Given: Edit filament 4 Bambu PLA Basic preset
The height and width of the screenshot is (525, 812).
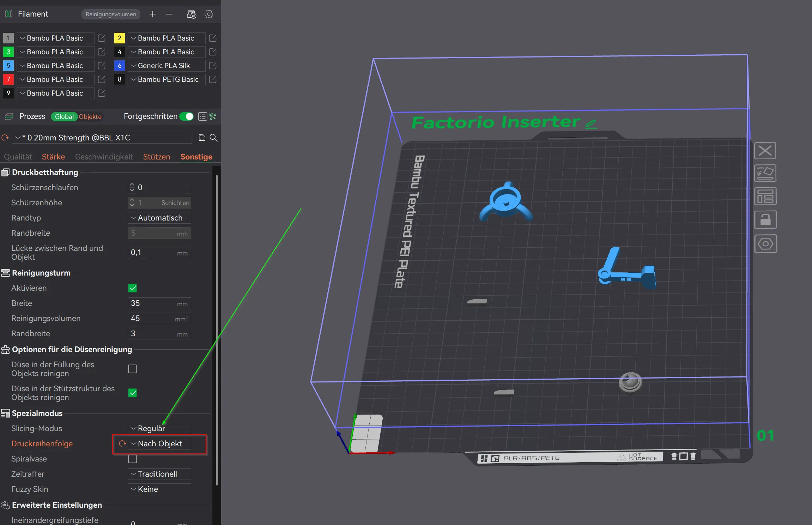Looking at the screenshot, I should [213, 52].
